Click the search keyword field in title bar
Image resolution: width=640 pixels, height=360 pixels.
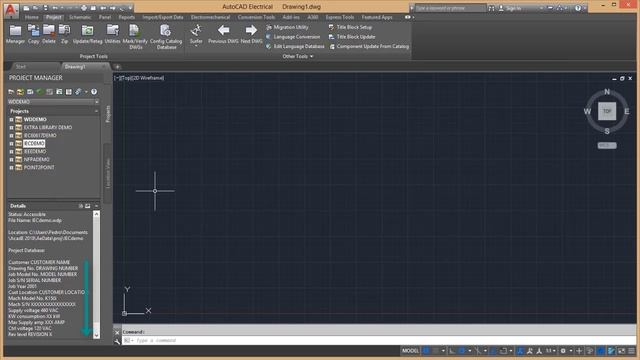[451, 8]
